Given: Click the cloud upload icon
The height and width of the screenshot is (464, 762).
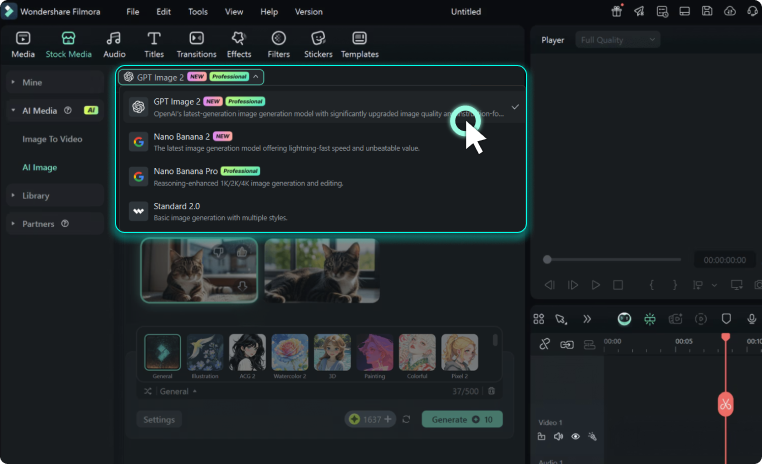Looking at the screenshot, I should (729, 11).
